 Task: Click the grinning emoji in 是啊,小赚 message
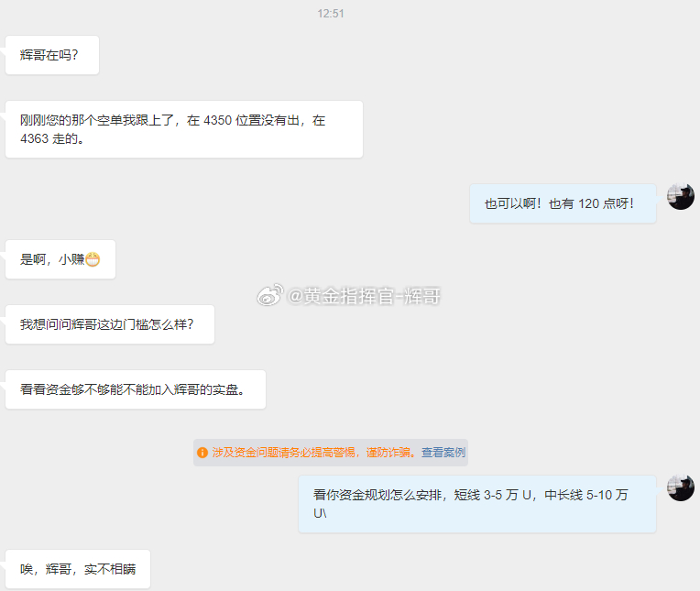93,259
